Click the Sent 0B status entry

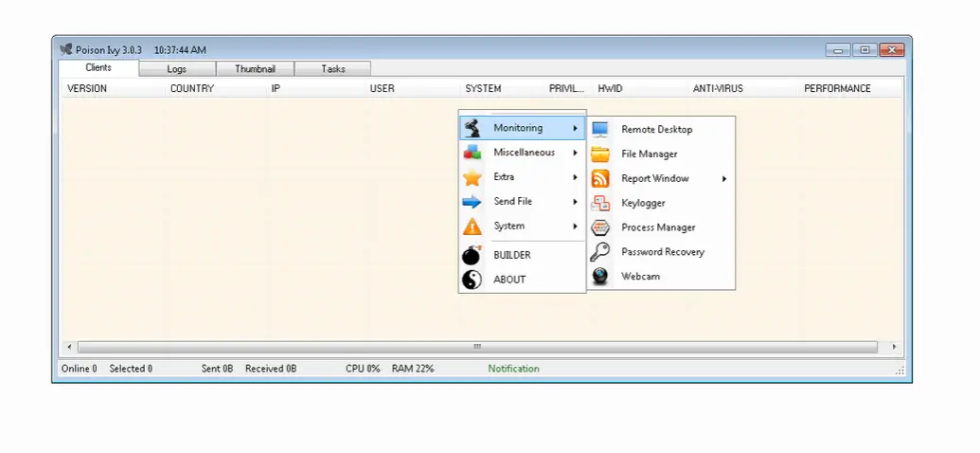[x=217, y=369]
